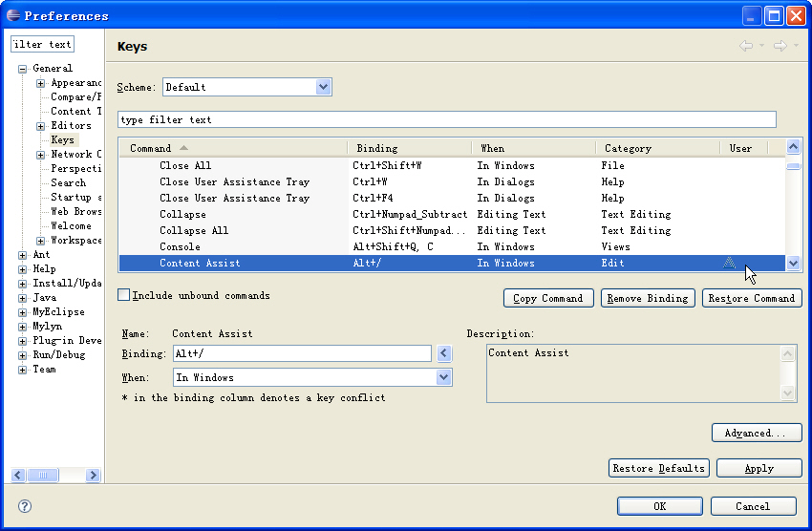Expand the Editors tree node

[x=40, y=126]
